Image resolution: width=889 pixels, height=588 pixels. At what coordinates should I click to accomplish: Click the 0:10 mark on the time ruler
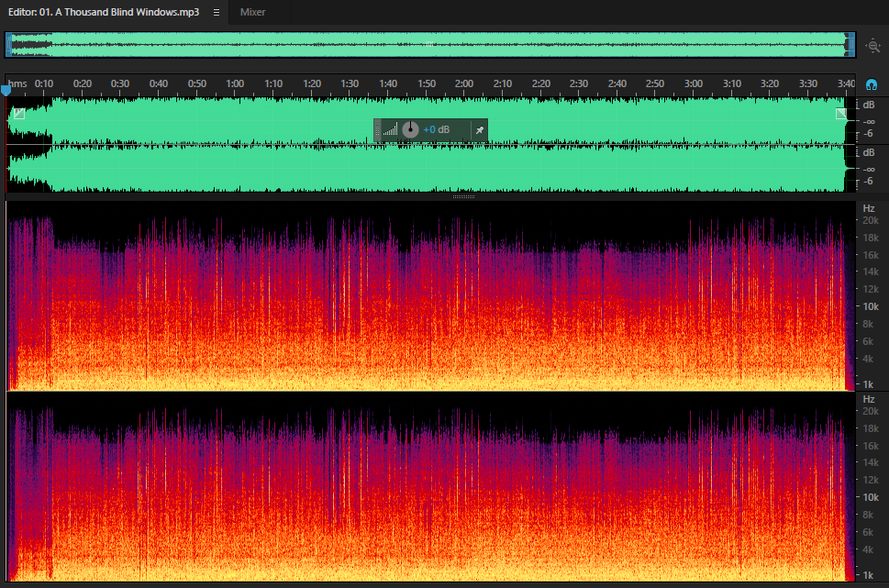click(x=44, y=83)
